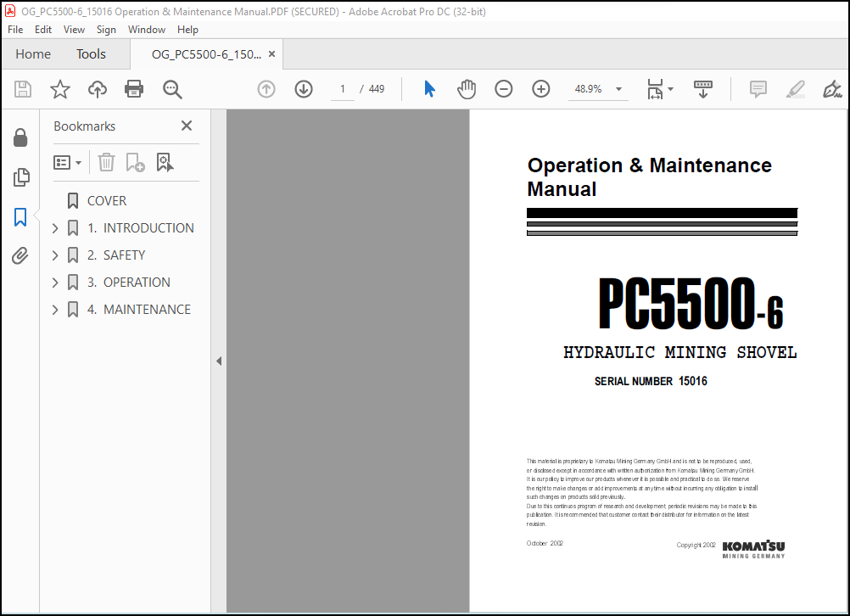The height and width of the screenshot is (616, 850).
Task: Open fit page options dropdown arrow
Action: 670,89
